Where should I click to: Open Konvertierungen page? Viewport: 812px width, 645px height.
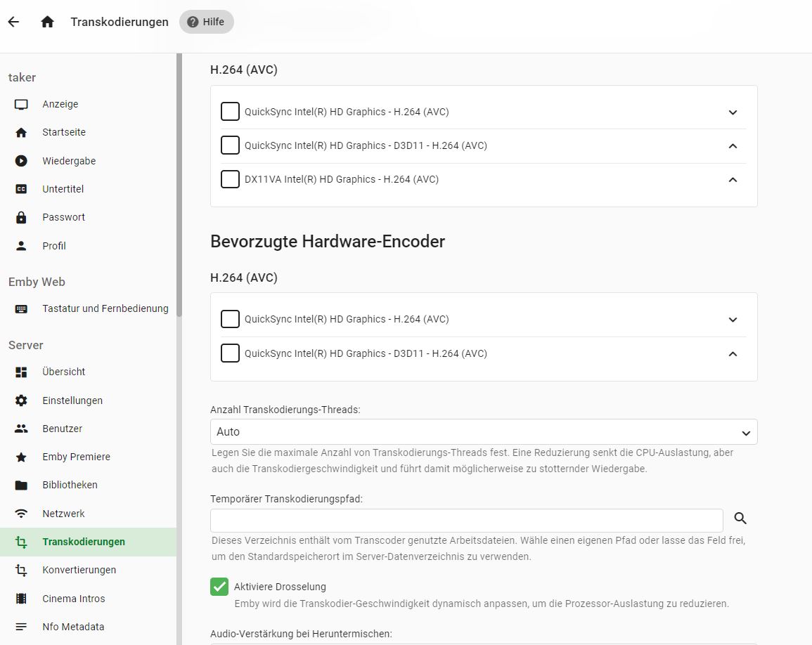[x=88, y=570]
